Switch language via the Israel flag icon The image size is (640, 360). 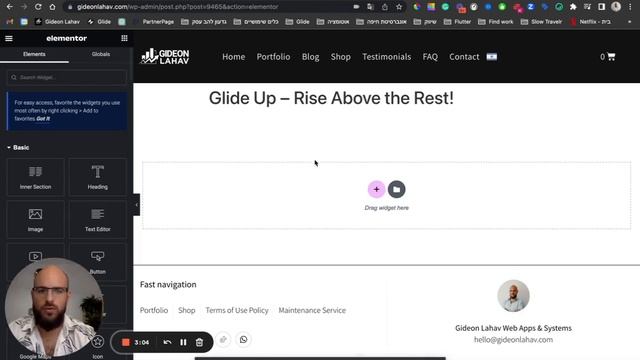tap(492, 57)
